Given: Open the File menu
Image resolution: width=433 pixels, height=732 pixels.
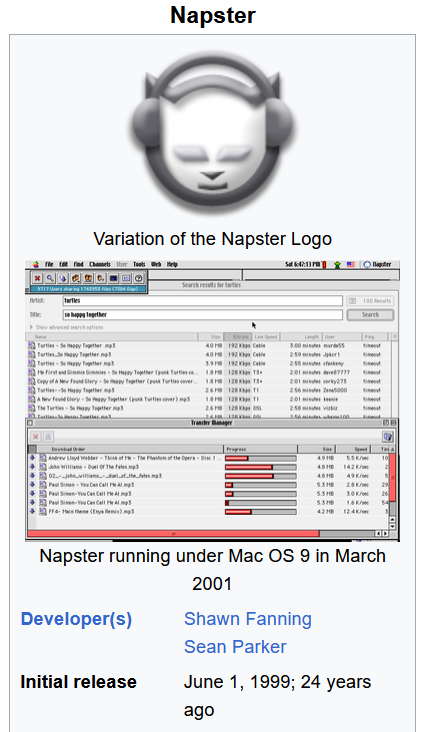Looking at the screenshot, I should (x=49, y=264).
